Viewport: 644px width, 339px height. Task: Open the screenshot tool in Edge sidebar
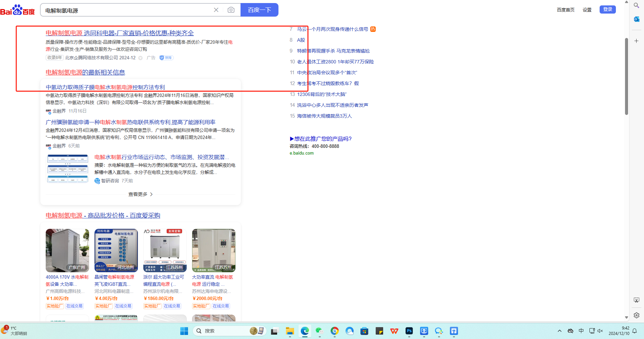pos(637,300)
